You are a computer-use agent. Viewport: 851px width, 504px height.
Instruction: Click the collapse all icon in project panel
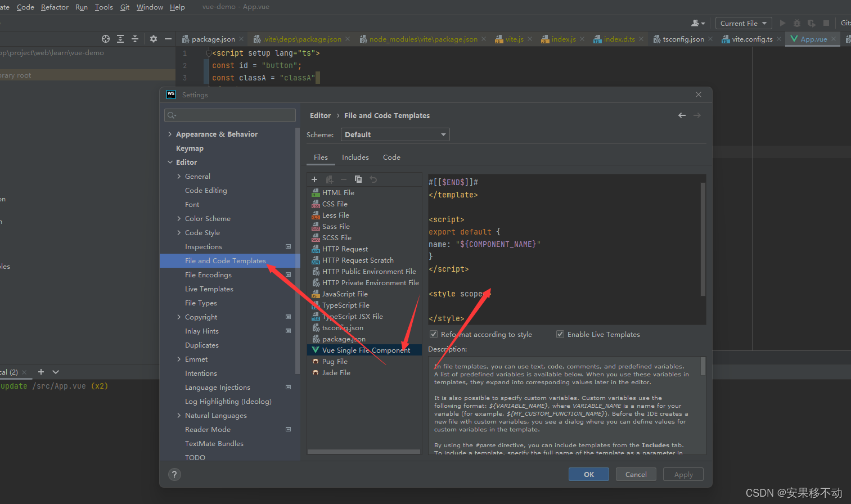pyautogui.click(x=135, y=39)
